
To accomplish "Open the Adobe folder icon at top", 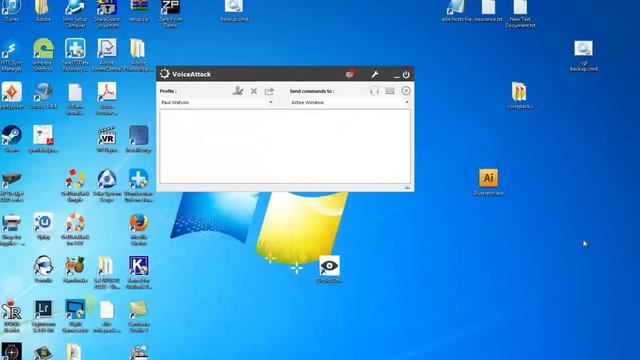I will click(42, 11).
